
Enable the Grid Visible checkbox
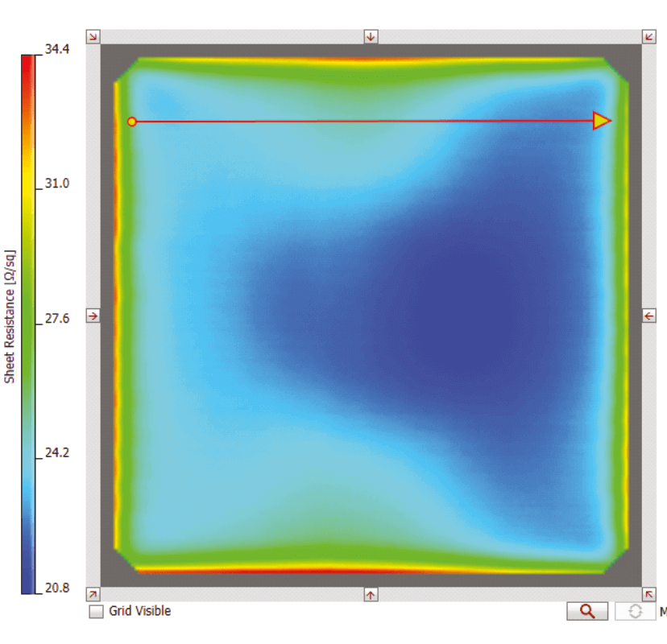tap(97, 611)
